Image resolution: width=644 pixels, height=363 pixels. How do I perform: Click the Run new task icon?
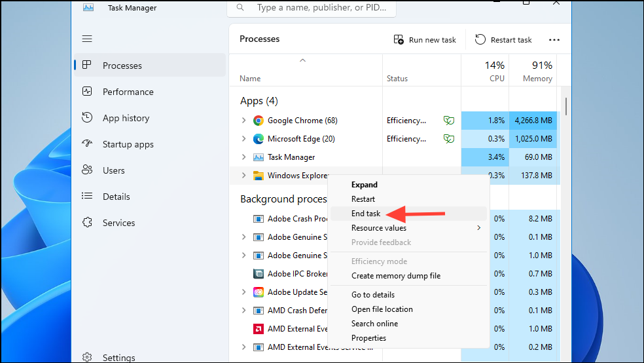coord(399,39)
